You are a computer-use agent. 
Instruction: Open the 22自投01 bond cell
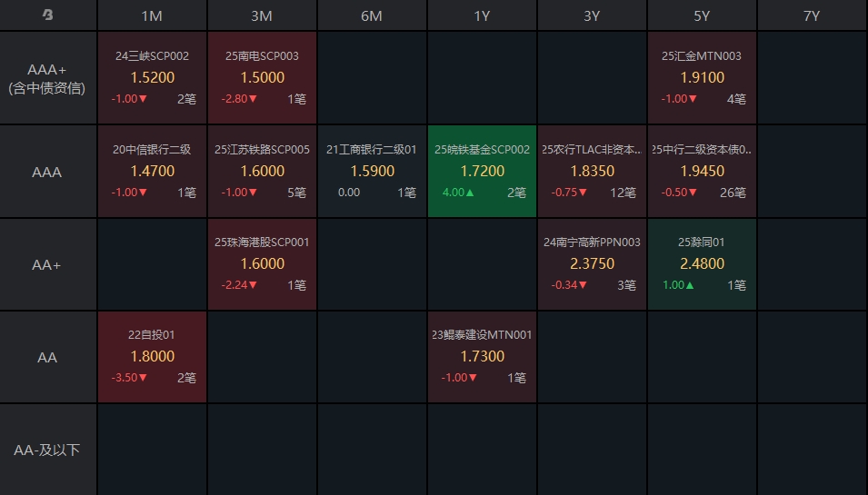153,357
